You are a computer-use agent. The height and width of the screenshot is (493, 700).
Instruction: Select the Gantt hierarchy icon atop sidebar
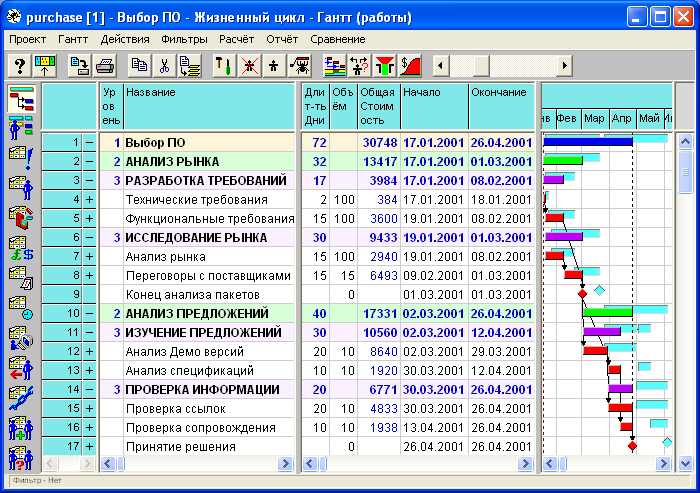21,99
